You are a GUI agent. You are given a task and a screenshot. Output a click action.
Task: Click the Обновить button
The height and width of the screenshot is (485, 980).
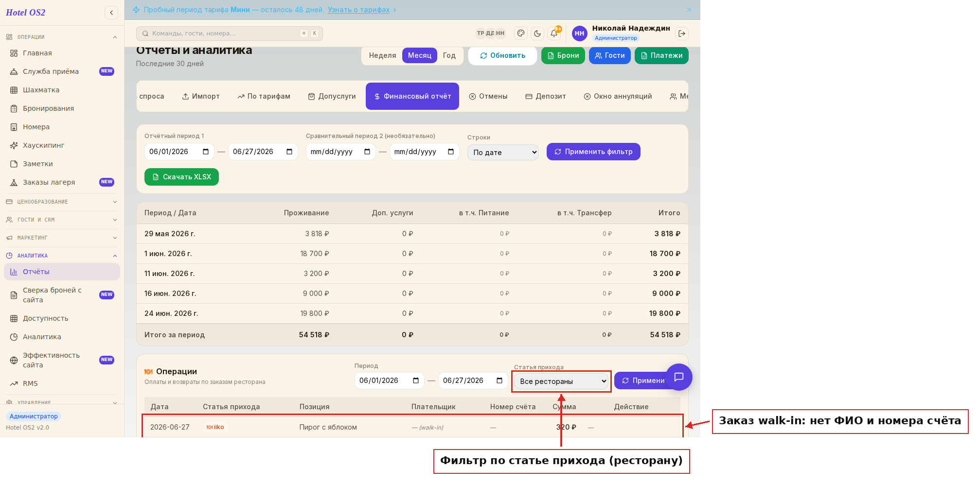pyautogui.click(x=502, y=55)
